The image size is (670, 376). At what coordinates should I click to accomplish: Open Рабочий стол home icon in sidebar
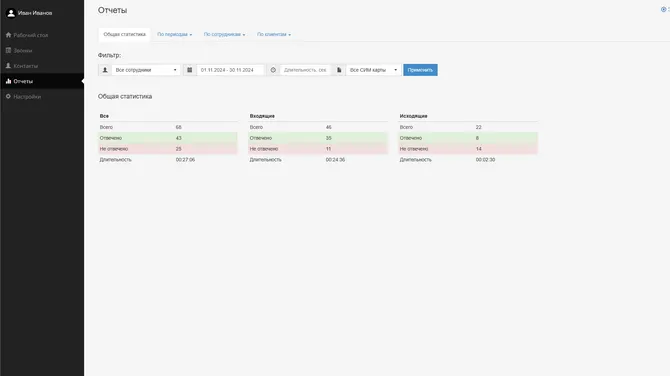click(8, 35)
